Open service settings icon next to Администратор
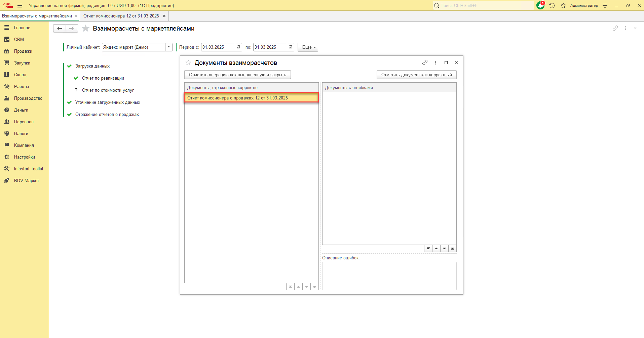Screen dimensions: 644x338 coord(605,5)
